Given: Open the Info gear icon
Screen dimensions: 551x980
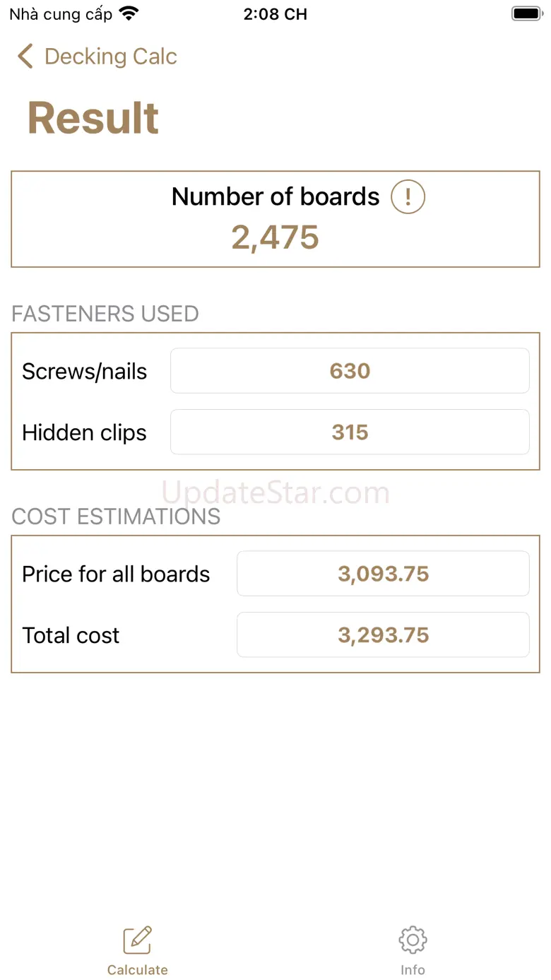Looking at the screenshot, I should point(413,940).
